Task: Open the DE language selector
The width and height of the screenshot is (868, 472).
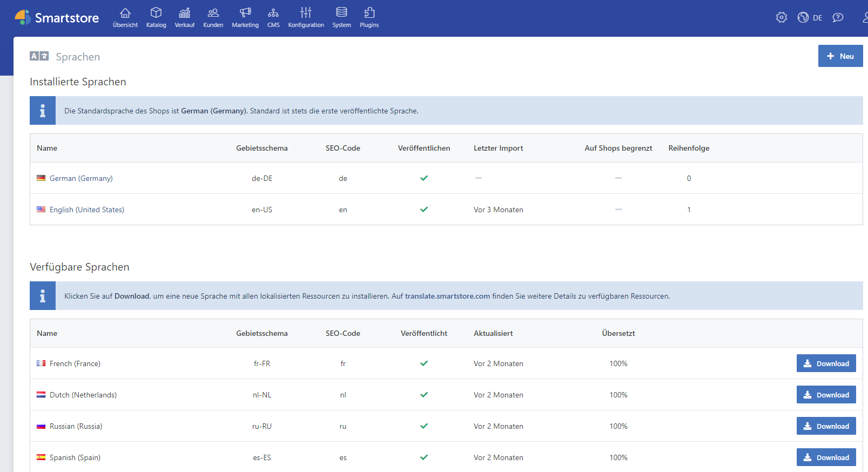Action: point(810,17)
